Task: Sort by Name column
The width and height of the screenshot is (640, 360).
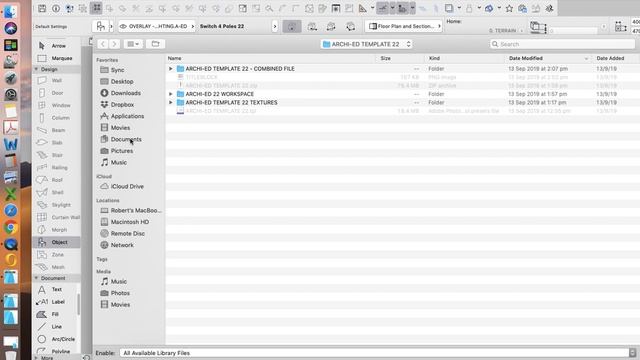Action: [270, 58]
